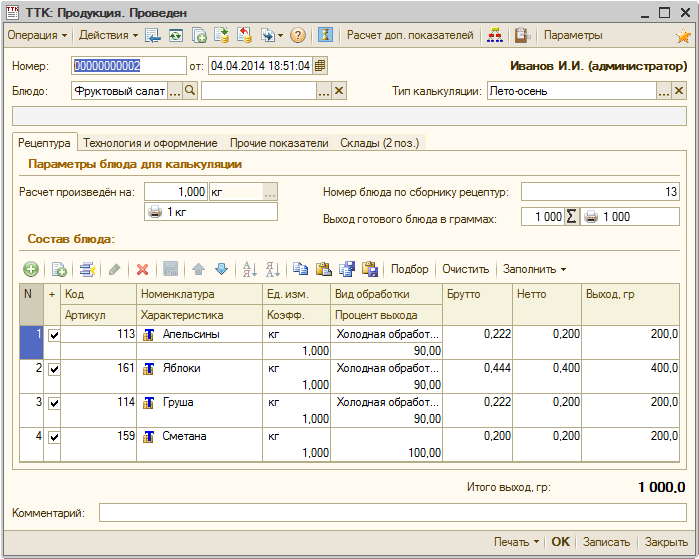This screenshot has width=699, height=559.
Task: Clear the Тип калькуляции field with X
Action: (x=679, y=91)
